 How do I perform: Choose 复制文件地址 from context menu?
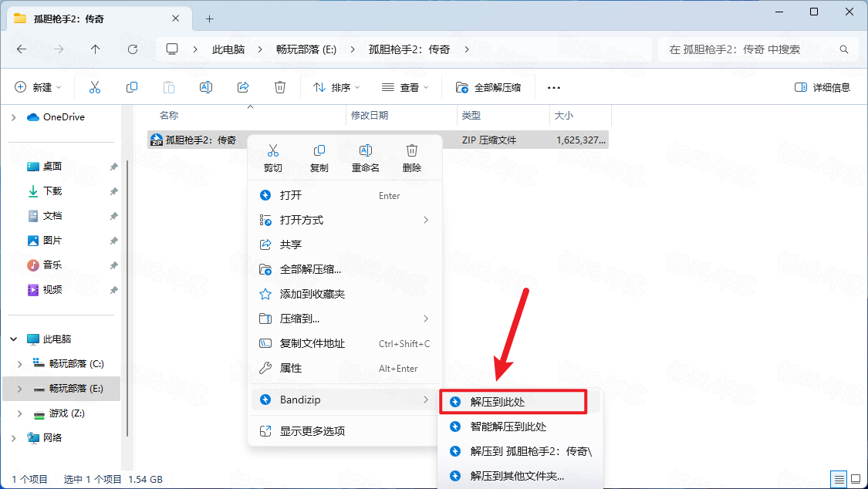coord(345,343)
